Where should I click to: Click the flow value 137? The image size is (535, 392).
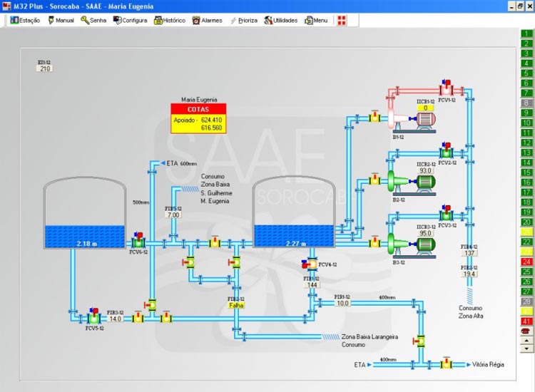coord(469,253)
